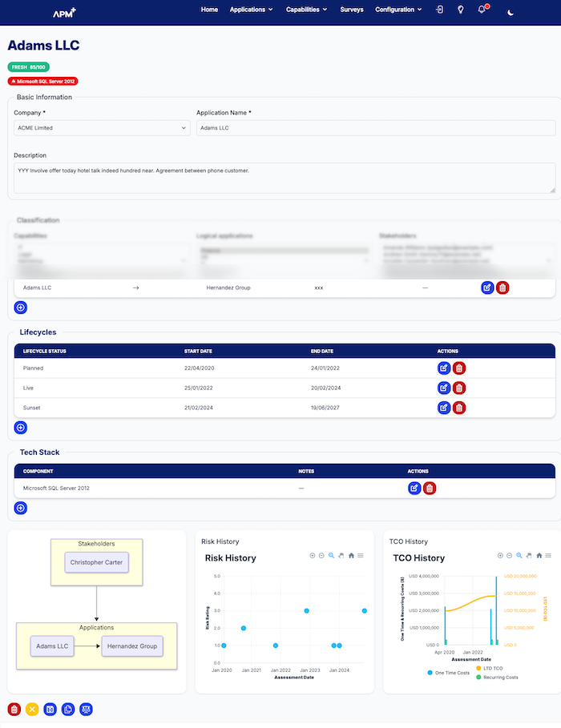Zoom in on the TCO History chart

coord(500,556)
